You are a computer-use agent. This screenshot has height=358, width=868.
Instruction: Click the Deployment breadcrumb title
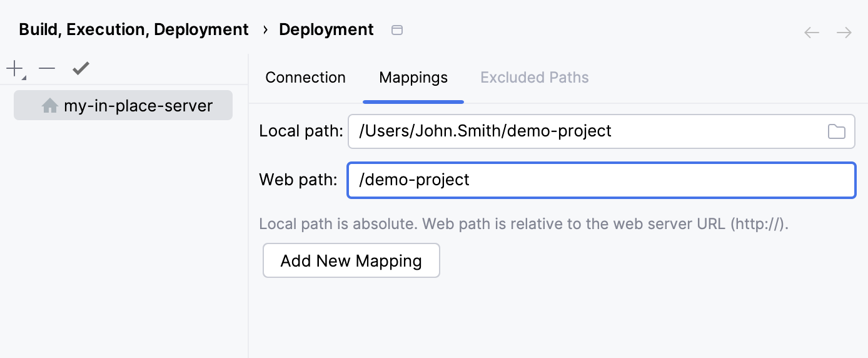pos(326,29)
